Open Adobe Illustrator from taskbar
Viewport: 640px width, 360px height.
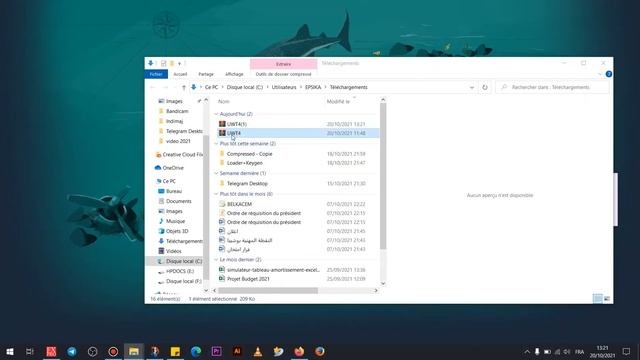click(237, 351)
